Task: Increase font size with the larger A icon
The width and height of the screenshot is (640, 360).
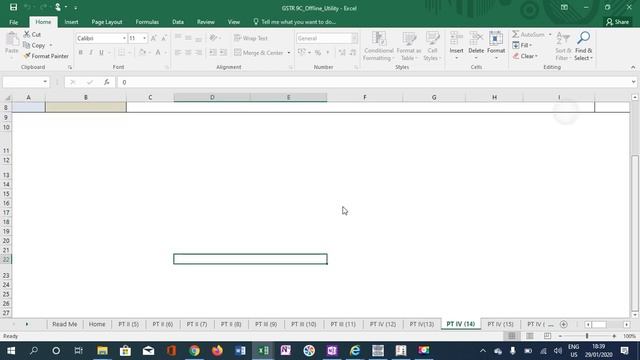Action: (x=153, y=38)
